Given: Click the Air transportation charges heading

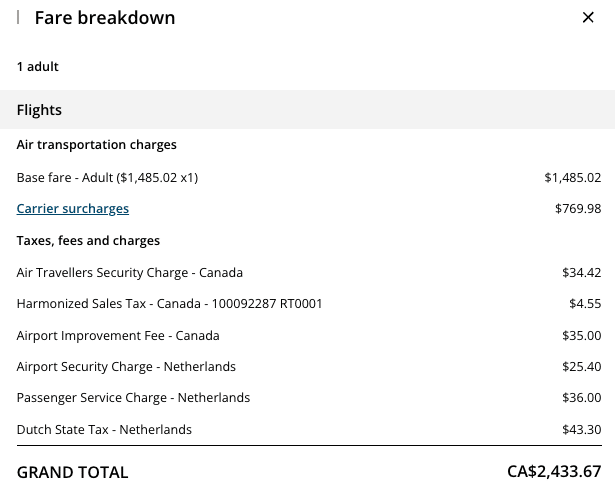Looking at the screenshot, I should [97, 145].
